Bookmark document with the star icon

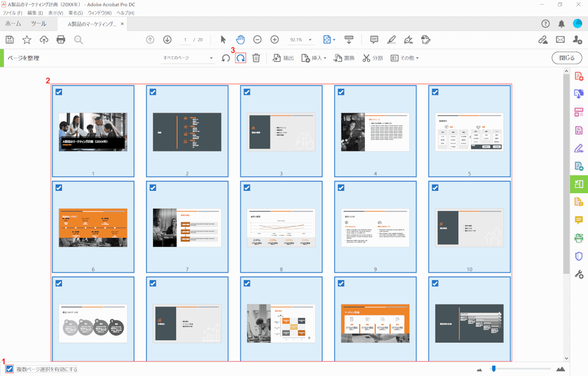27,40
